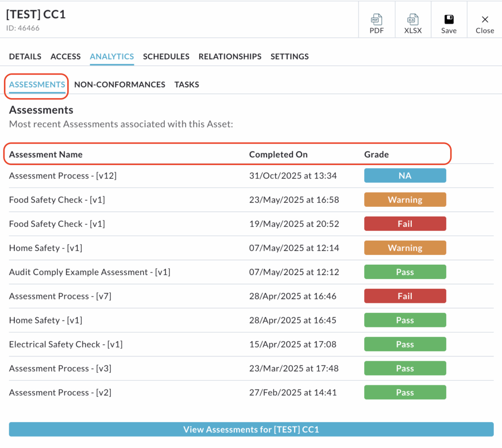Click the Grade column header
This screenshot has width=502, height=448.
(x=376, y=154)
